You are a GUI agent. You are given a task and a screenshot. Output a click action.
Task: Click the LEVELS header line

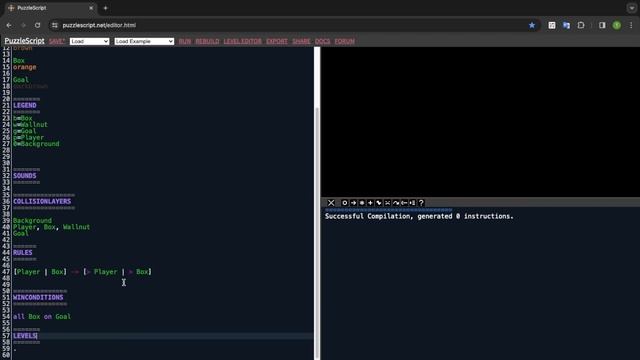click(x=25, y=336)
